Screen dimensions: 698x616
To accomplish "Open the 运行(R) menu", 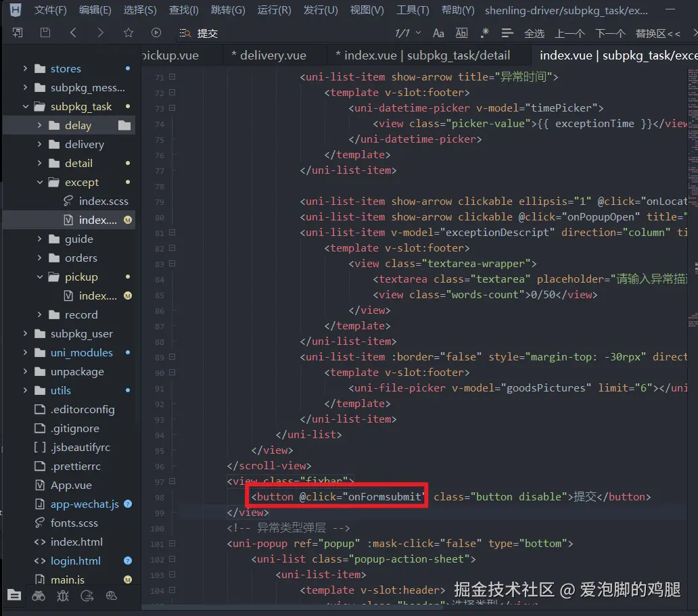I will 274,9.
